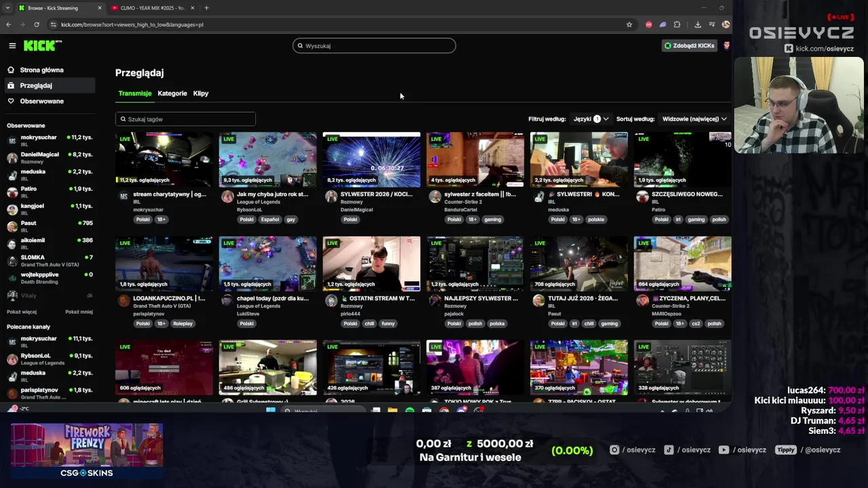
Task: Switch to the Kategorie tab
Action: [x=172, y=94]
